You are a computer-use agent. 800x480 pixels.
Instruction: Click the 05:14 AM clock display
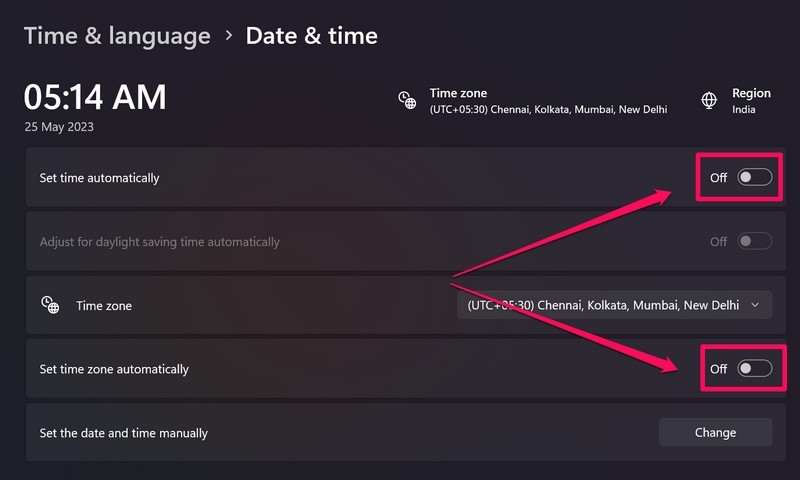coord(95,97)
